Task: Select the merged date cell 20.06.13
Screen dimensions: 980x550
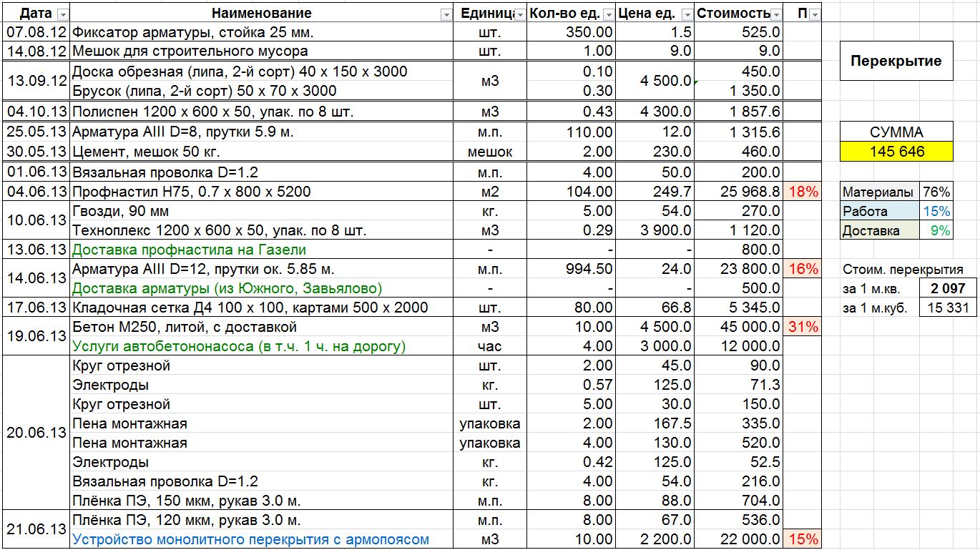Action: click(x=36, y=433)
